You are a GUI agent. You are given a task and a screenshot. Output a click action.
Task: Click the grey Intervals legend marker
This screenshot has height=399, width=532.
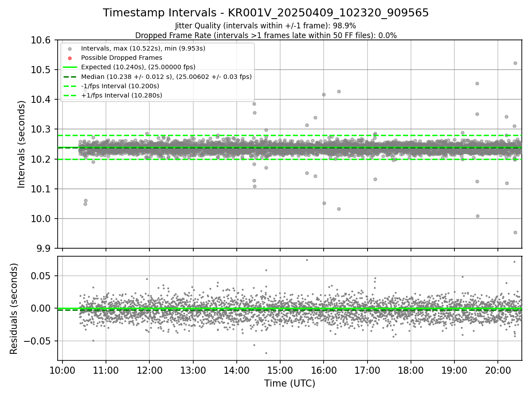coord(70,49)
